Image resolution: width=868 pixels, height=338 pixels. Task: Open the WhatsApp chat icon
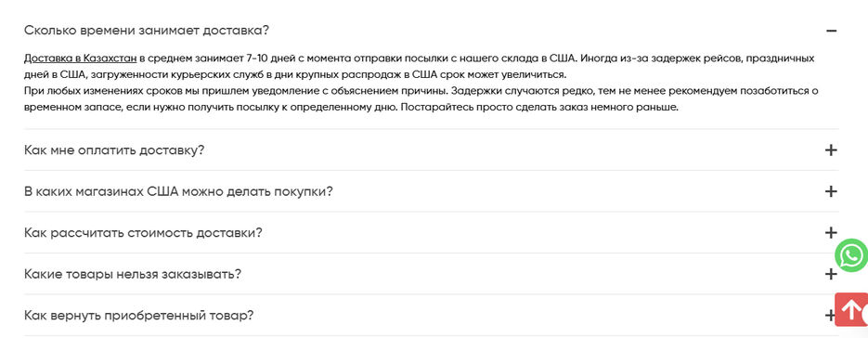[x=851, y=255]
